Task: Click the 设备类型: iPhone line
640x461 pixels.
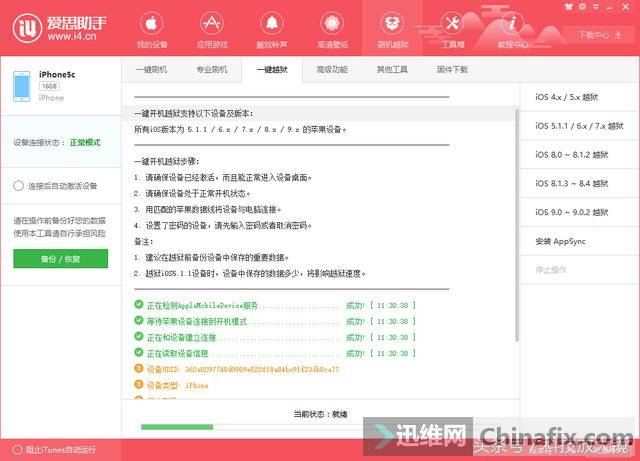Action: 177,385
